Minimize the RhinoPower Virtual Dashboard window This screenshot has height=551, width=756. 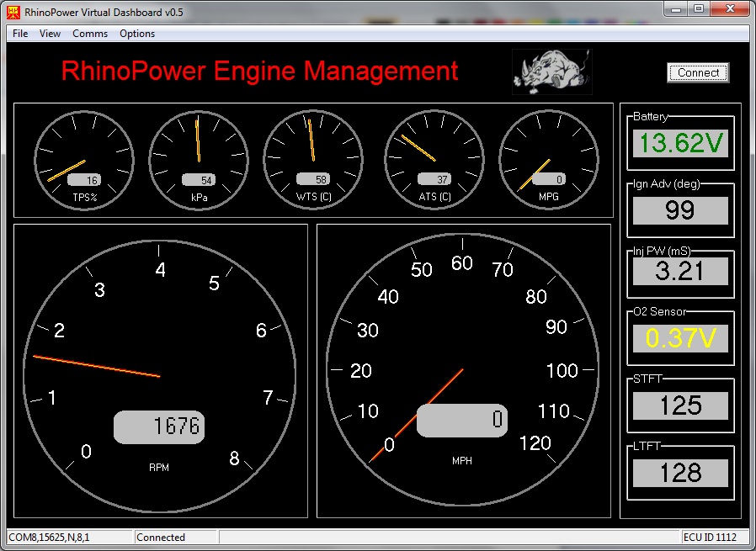[675, 9]
